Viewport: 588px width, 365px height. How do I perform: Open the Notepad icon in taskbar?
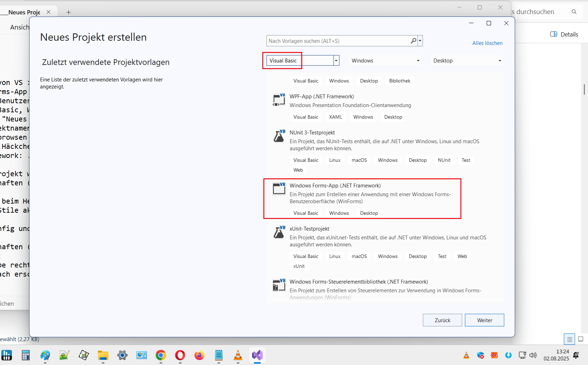click(x=219, y=356)
